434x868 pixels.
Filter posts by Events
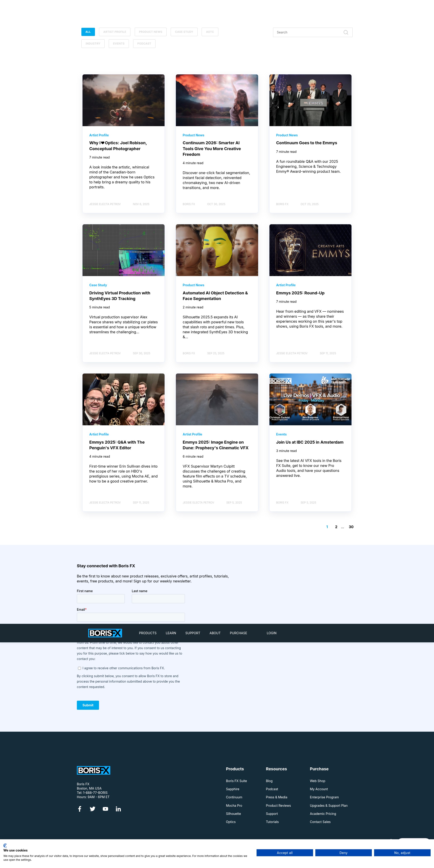[x=119, y=44]
